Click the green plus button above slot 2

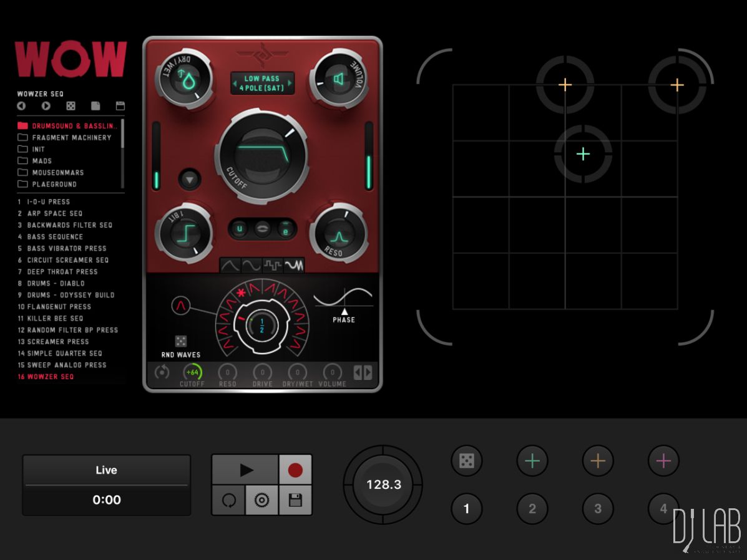(532, 461)
